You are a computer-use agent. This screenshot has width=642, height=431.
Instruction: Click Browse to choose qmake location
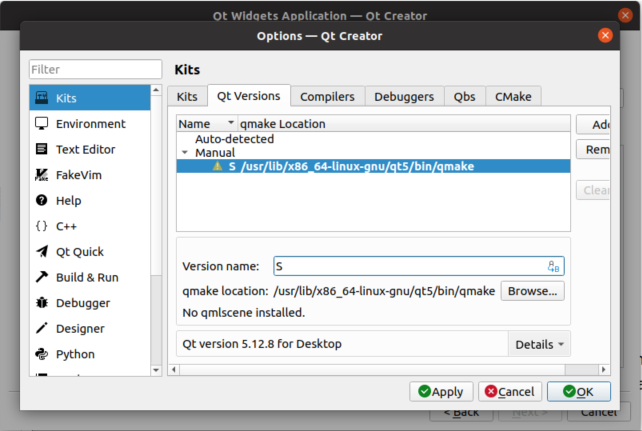click(x=532, y=291)
